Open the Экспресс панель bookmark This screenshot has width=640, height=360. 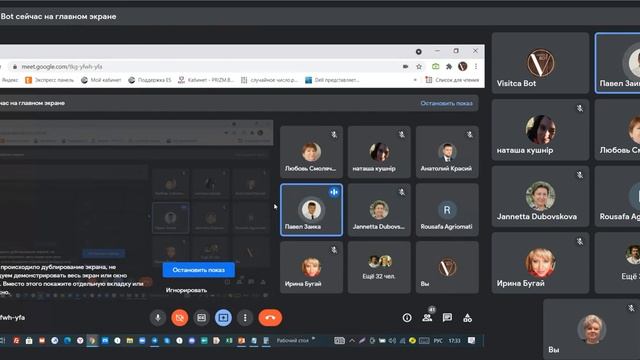point(49,80)
